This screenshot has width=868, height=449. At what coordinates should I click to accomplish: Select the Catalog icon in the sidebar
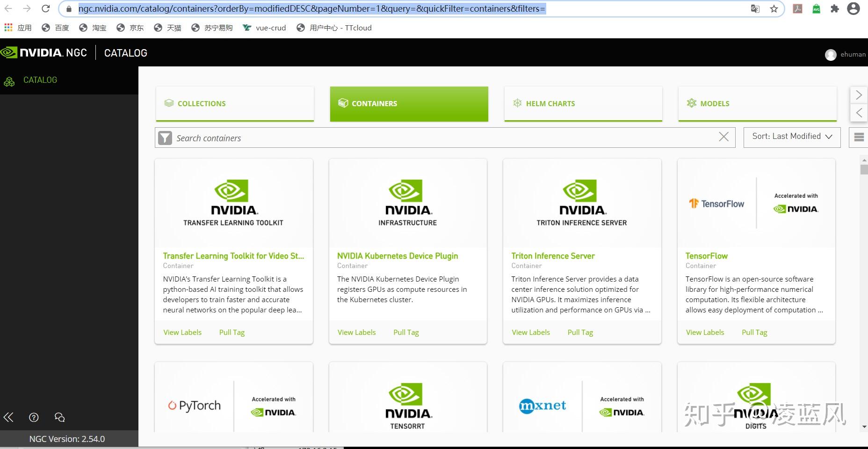[x=9, y=80]
